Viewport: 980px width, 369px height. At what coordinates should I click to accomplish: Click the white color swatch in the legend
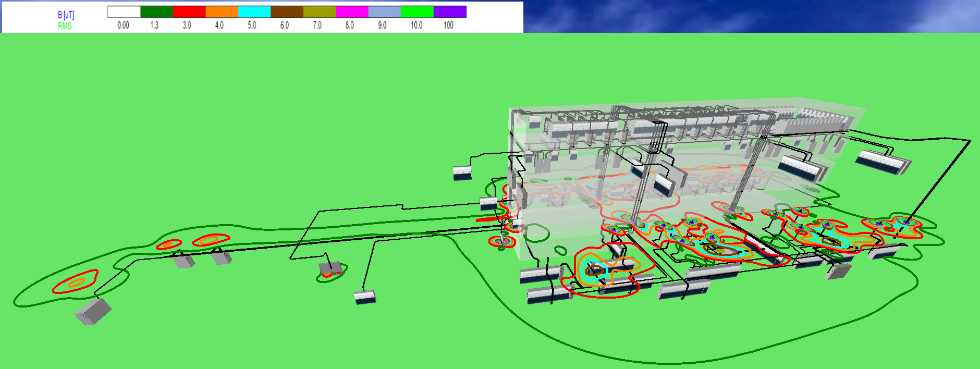pyautogui.click(x=124, y=12)
